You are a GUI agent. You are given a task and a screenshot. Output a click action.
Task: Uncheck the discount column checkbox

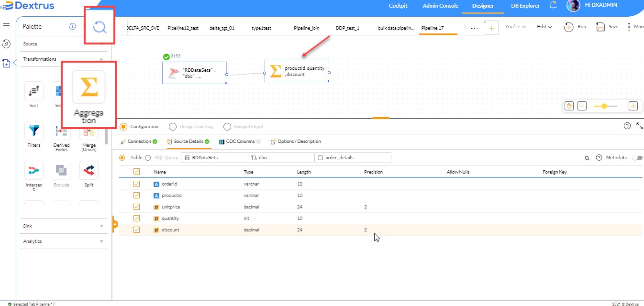(x=136, y=229)
